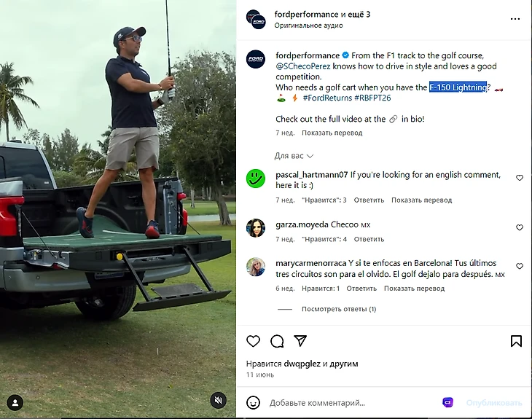Expand 'Посмотреть ответы (1)' replies
The image size is (532, 419).
(x=339, y=309)
